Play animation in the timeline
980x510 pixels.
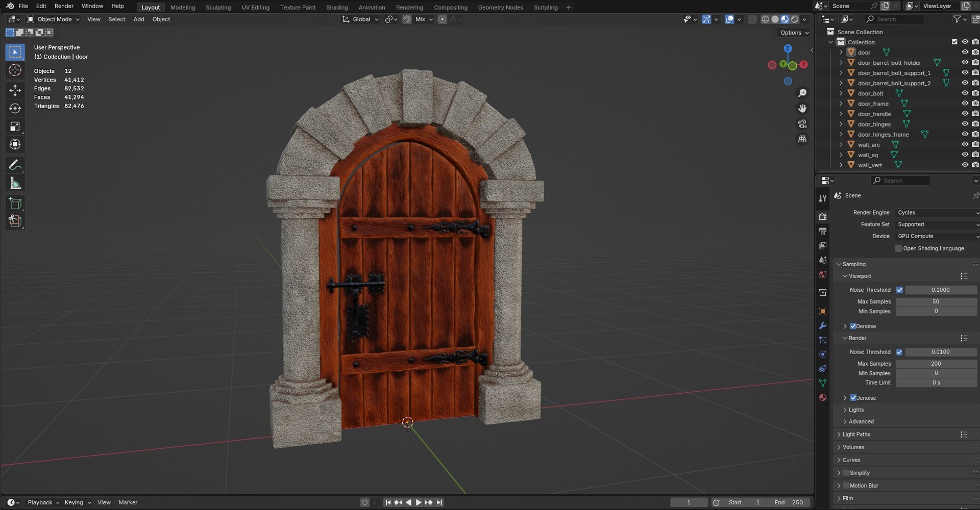pos(418,502)
